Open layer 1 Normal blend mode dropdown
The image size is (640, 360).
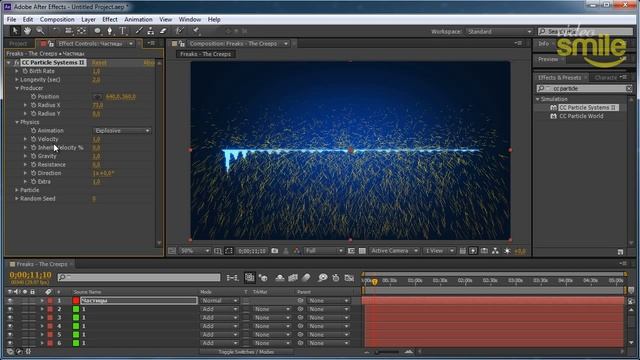(x=219, y=300)
